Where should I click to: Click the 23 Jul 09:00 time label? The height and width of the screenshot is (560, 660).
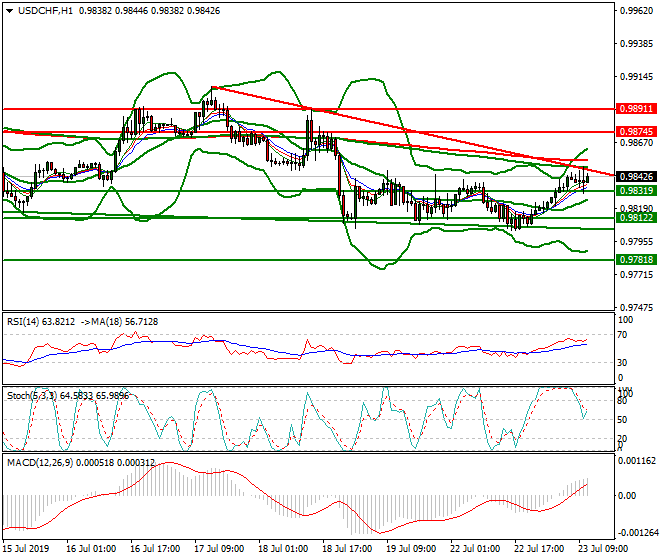[603, 549]
